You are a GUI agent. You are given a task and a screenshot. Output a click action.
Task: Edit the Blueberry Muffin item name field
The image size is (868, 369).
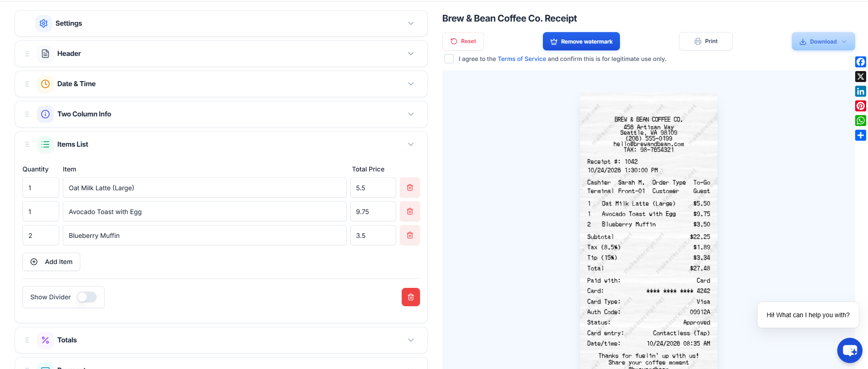click(x=205, y=235)
